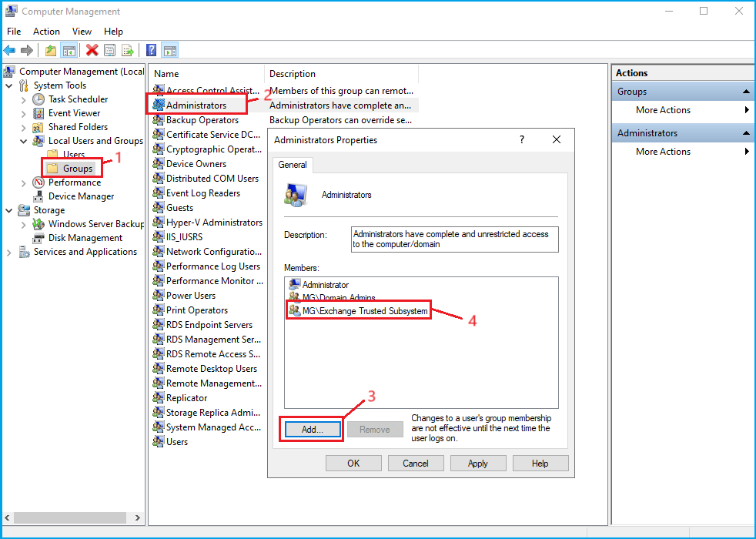The height and width of the screenshot is (539, 756).
Task: Open the Action menu
Action: coord(46,32)
